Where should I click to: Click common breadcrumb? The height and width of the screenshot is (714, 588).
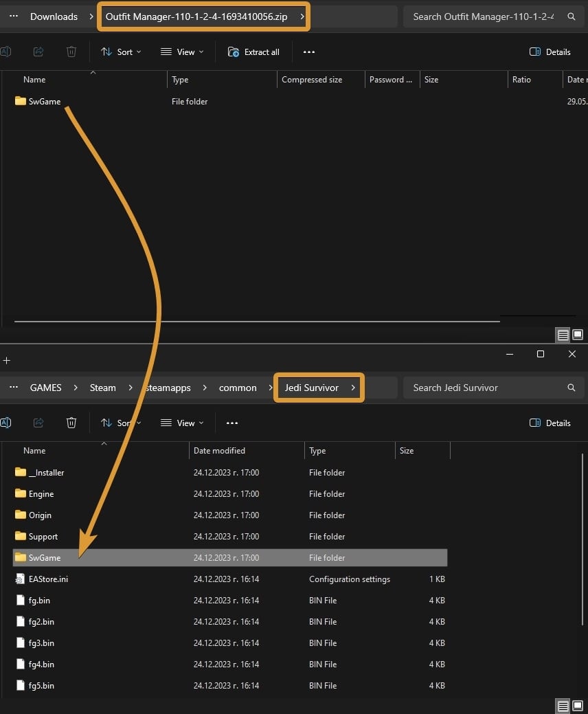click(x=238, y=388)
